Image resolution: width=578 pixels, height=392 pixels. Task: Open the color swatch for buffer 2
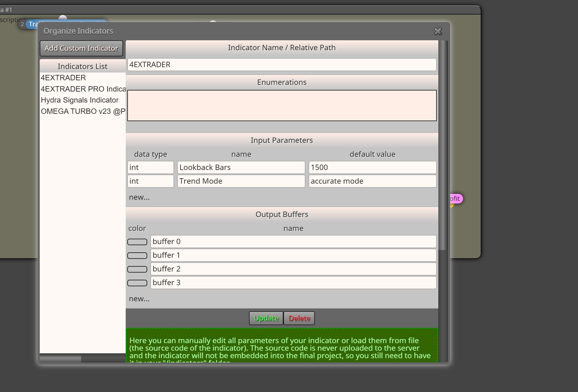[x=137, y=269]
